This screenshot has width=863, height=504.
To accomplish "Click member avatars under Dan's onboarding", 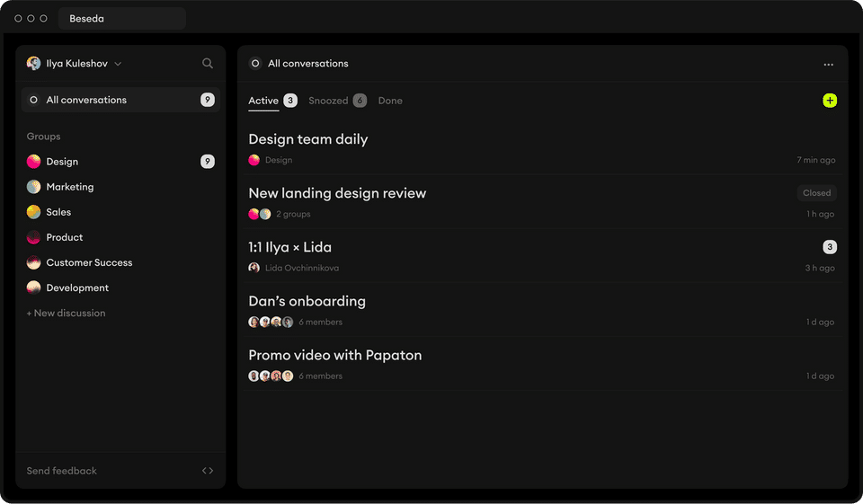I will [x=271, y=322].
